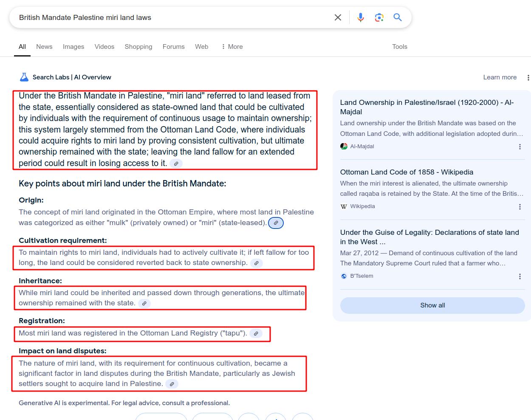Switch to the News tab

click(x=44, y=47)
